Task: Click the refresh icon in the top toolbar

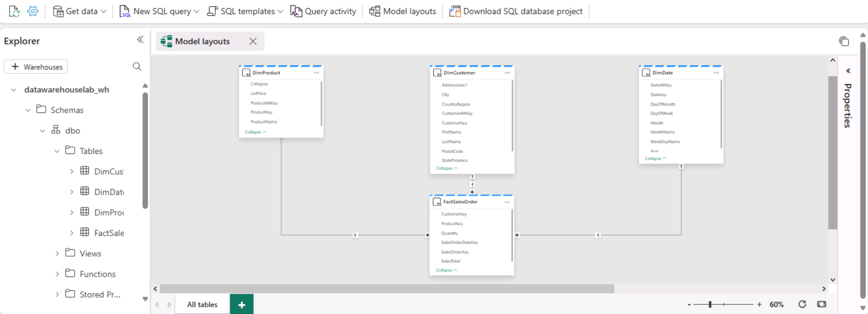Action: [x=14, y=11]
